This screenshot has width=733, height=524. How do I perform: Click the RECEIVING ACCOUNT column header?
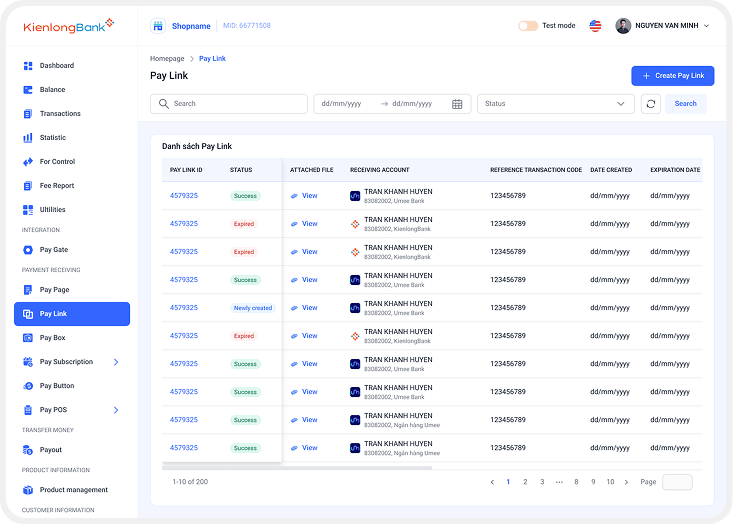pos(380,170)
